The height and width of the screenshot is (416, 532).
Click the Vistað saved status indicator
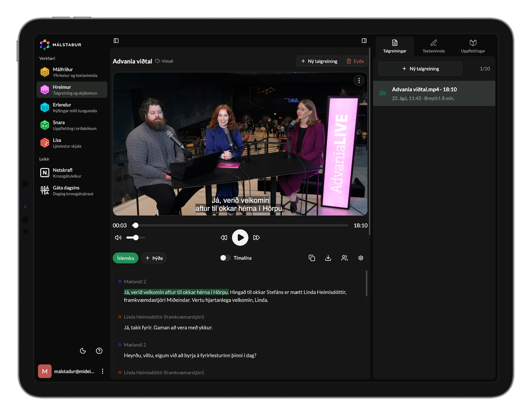click(x=164, y=61)
